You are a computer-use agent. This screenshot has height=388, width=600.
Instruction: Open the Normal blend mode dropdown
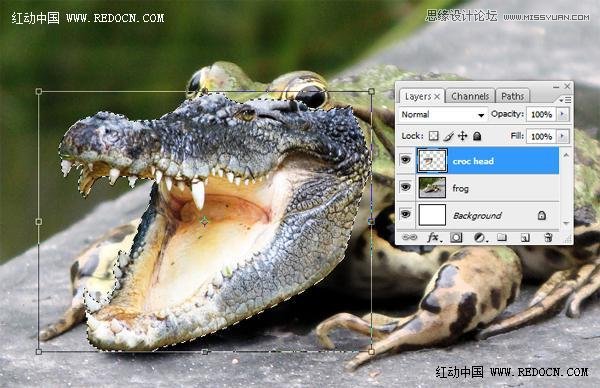pos(443,114)
